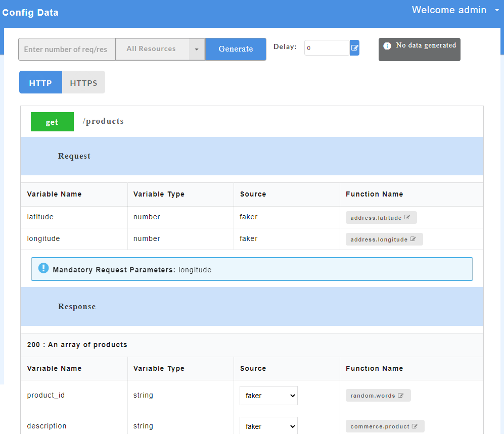Switch to the HTTP tab

point(40,82)
